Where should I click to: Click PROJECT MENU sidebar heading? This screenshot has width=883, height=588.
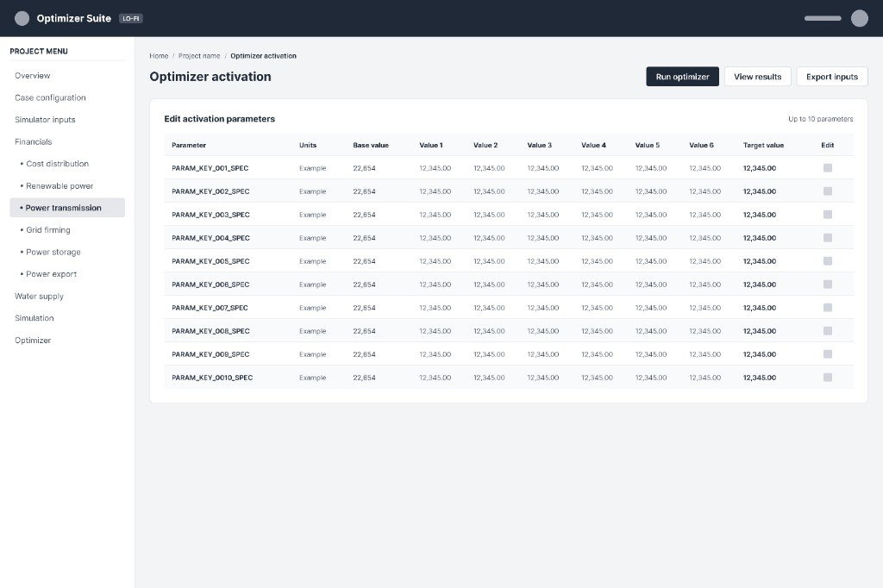coord(39,51)
